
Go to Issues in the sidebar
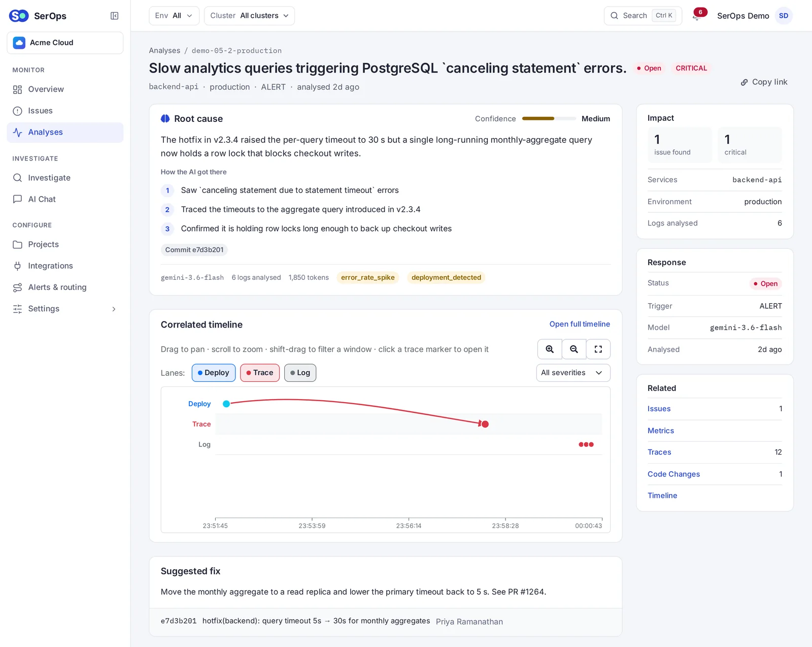pyautogui.click(x=65, y=111)
